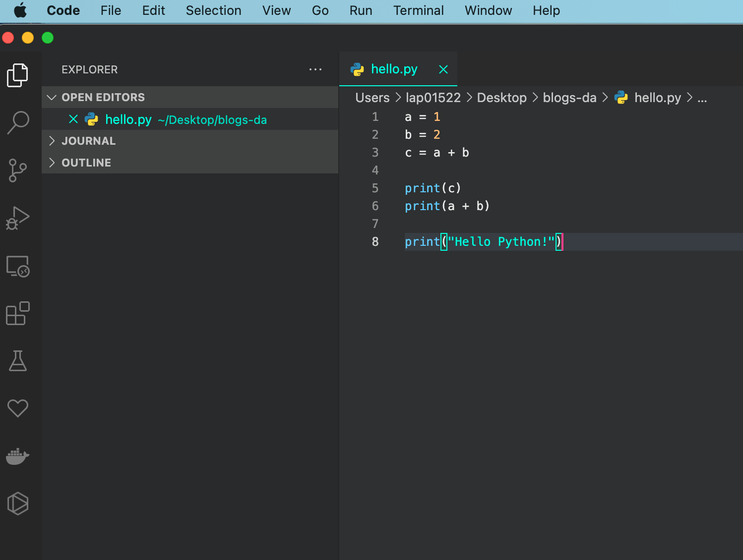Open the Help menu
The image size is (743, 560).
tap(546, 10)
